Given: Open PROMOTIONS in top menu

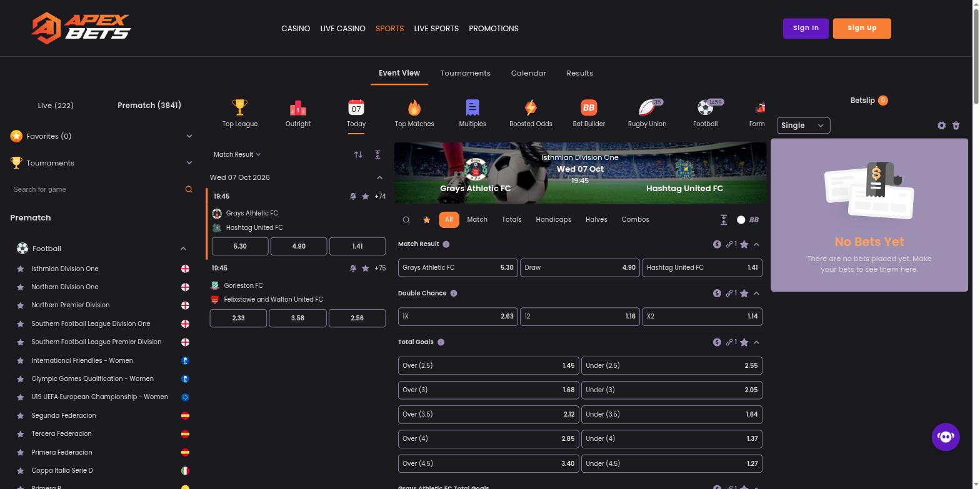Looking at the screenshot, I should coord(494,29).
